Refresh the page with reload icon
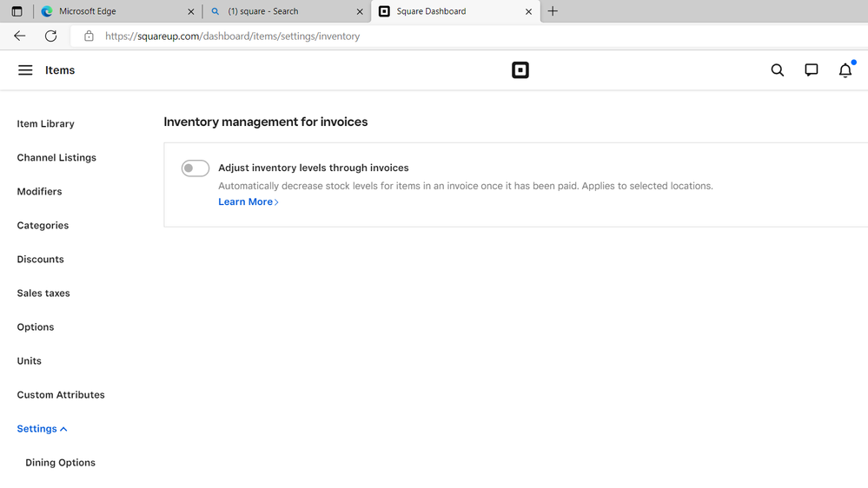Viewport: 868px width, 488px height. 51,36
